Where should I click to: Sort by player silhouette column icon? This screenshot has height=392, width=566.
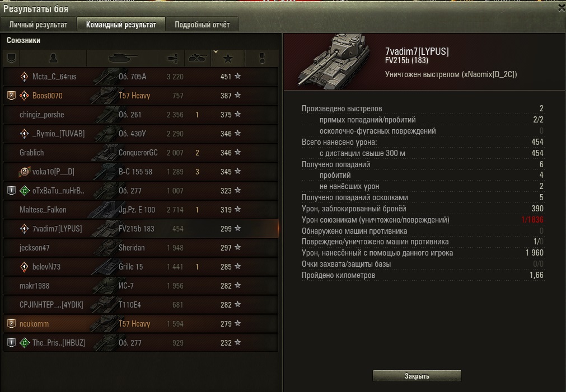(x=53, y=58)
